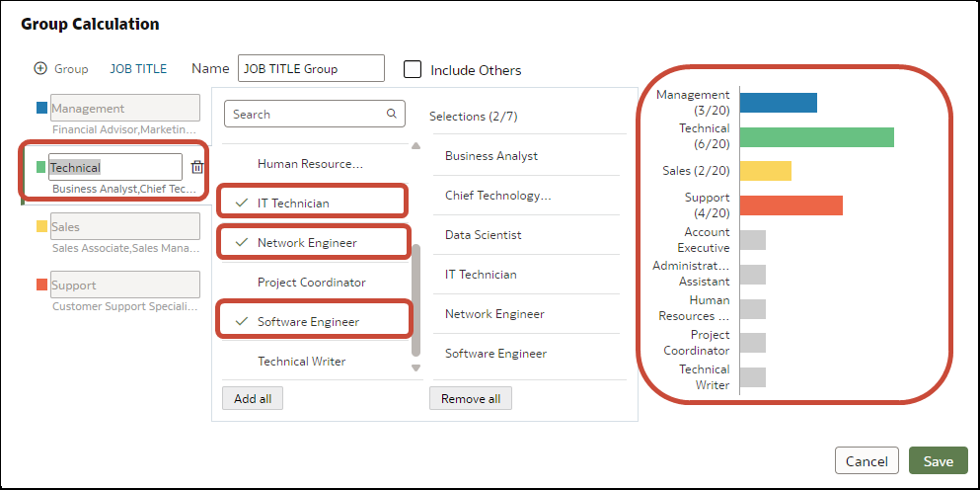Enable the Include Others checkbox
Image resolution: width=980 pixels, height=490 pixels.
coord(413,69)
